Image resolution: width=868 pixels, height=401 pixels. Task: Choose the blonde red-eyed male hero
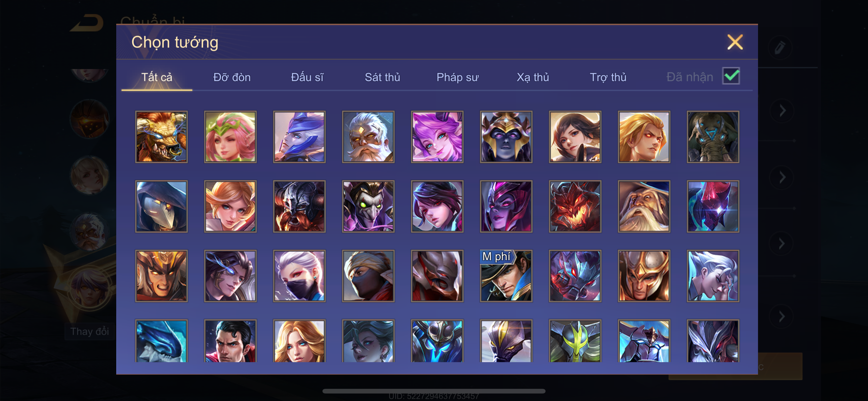tap(644, 137)
